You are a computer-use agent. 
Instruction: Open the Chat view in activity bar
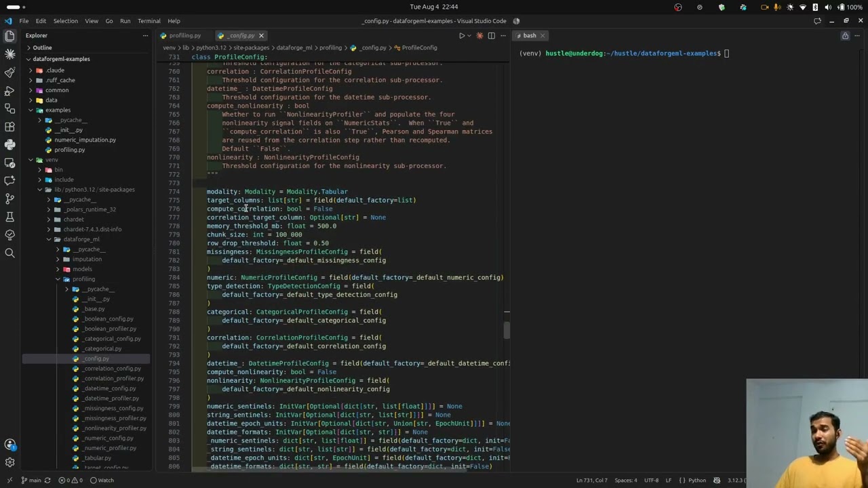click(x=9, y=180)
